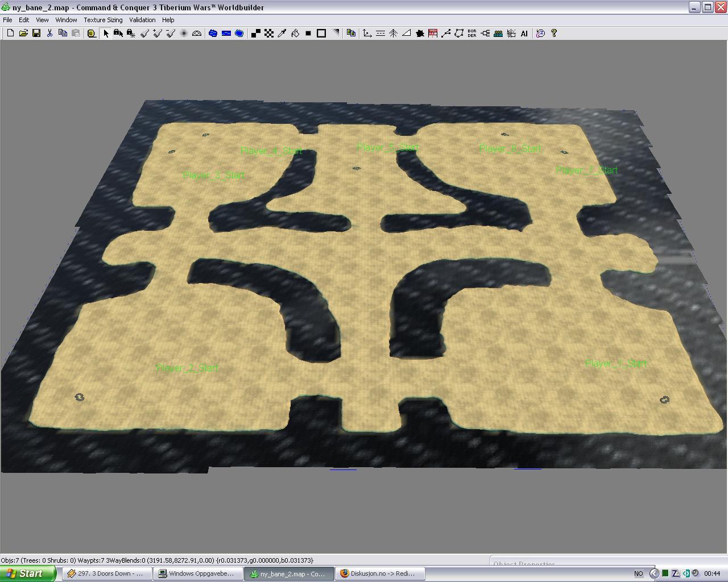This screenshot has width=728, height=582.
Task: Select the mound dome tool
Action: point(197,34)
